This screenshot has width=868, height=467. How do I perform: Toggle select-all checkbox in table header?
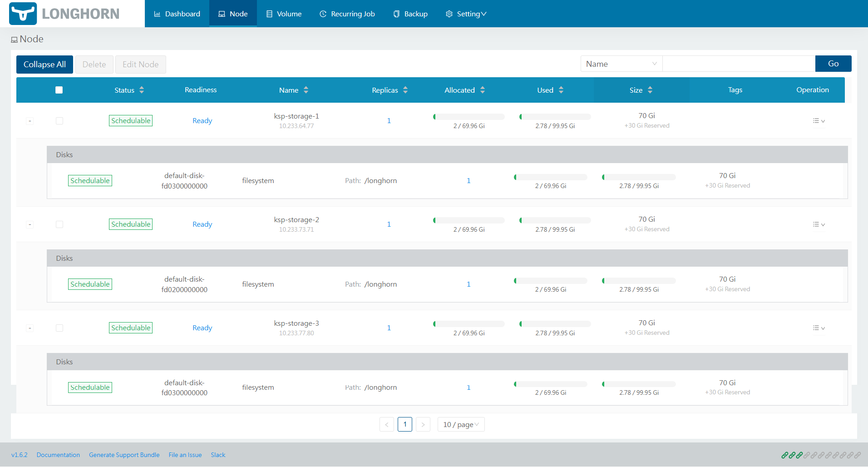[x=59, y=90]
